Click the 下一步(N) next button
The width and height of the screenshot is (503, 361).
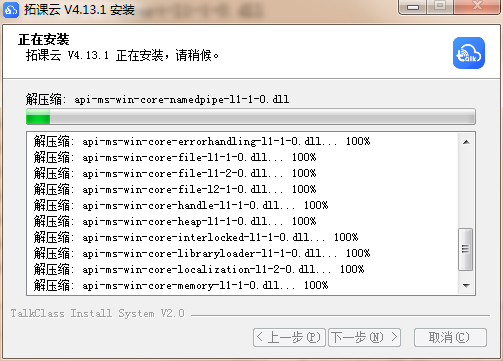(364, 337)
